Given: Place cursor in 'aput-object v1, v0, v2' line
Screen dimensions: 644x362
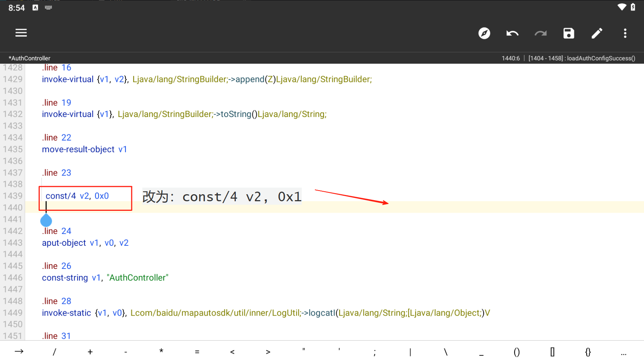Looking at the screenshot, I should click(x=85, y=243).
